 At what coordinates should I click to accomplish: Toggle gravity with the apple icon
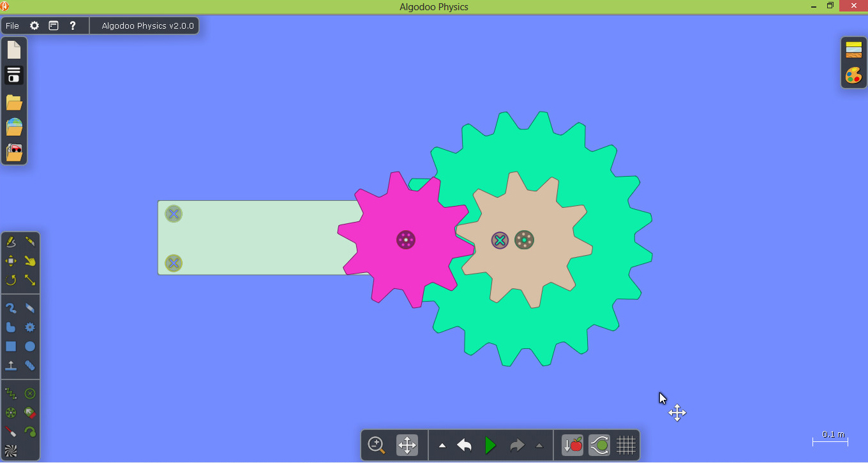click(572, 445)
